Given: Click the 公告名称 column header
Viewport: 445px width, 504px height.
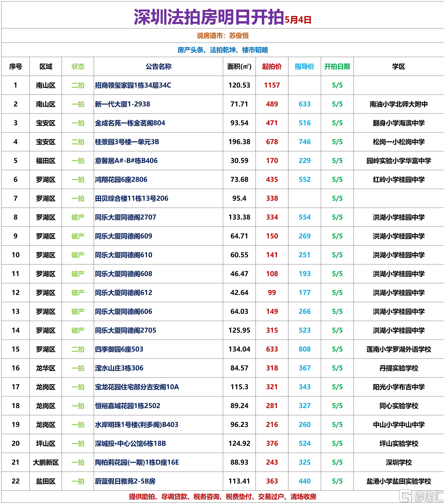Looking at the screenshot, I should [x=159, y=67].
